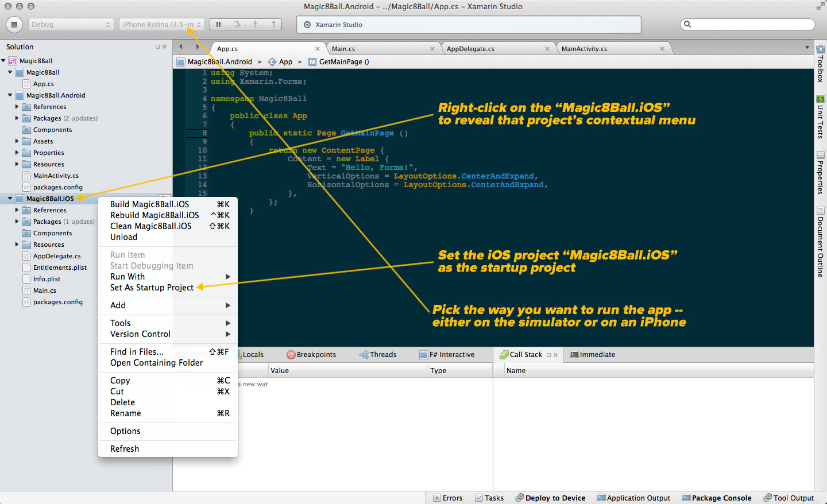Viewport: 827px width, 504px height.
Task: Click GetMainPage () in breadcrumb bar
Action: [x=339, y=62]
